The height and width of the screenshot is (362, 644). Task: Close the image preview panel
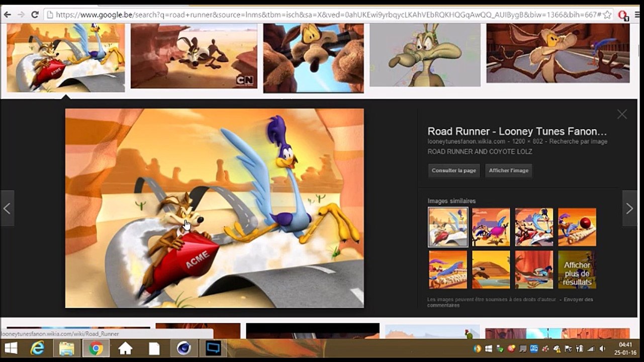(x=622, y=114)
